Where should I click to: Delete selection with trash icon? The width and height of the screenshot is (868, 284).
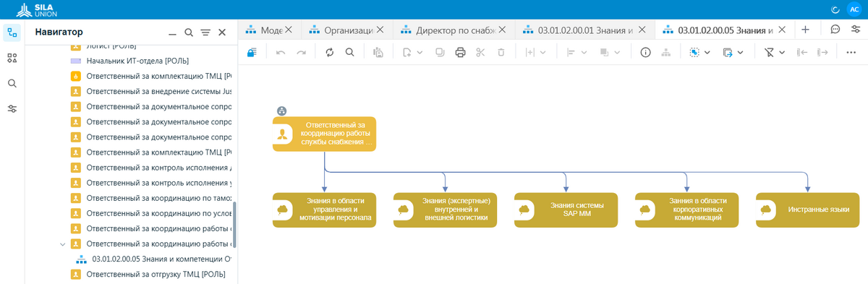501,52
